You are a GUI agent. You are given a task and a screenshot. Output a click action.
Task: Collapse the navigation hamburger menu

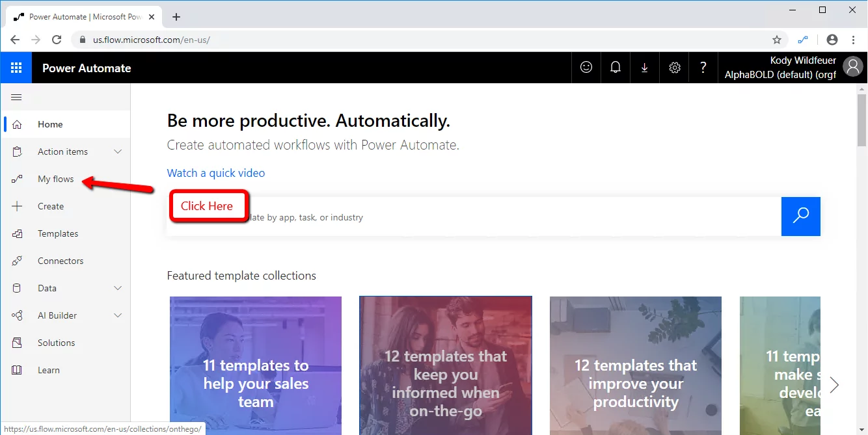[x=17, y=98]
